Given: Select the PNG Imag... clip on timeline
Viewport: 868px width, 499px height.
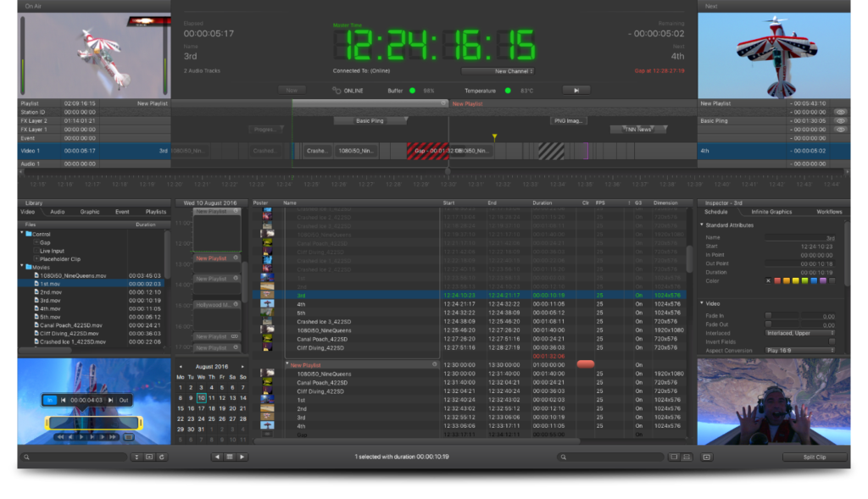Looking at the screenshot, I should (569, 120).
